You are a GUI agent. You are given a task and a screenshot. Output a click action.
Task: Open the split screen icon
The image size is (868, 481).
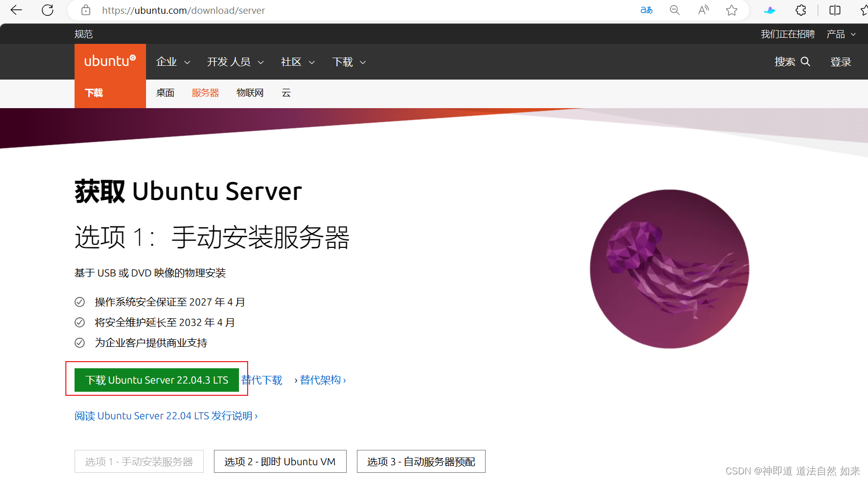click(x=834, y=10)
